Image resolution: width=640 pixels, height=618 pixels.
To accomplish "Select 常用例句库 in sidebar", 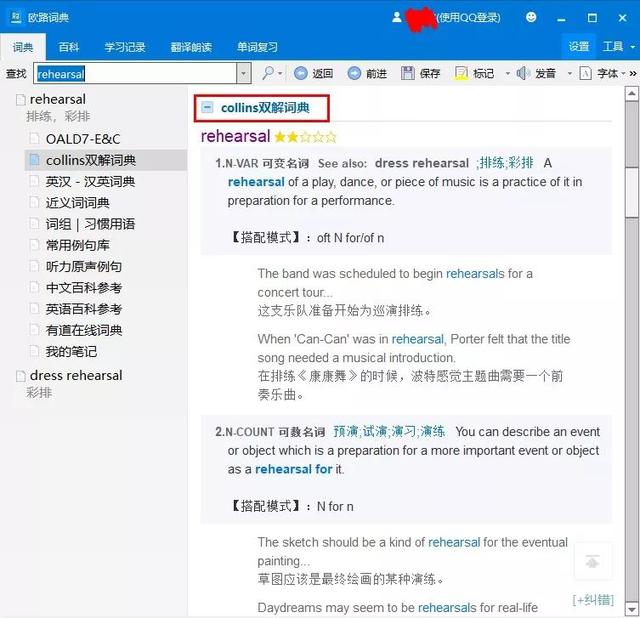I will click(78, 245).
